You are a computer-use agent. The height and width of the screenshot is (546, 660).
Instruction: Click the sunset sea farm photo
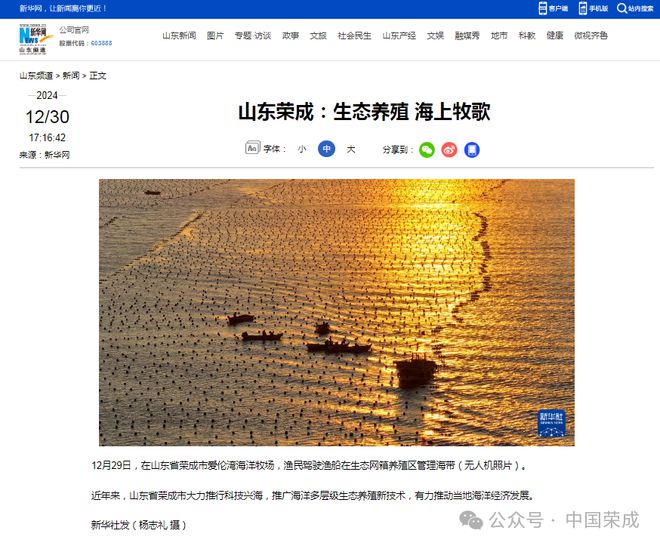tap(337, 312)
